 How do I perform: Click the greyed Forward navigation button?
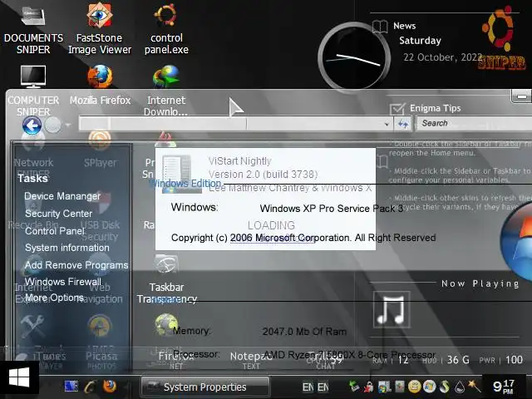click(53, 126)
